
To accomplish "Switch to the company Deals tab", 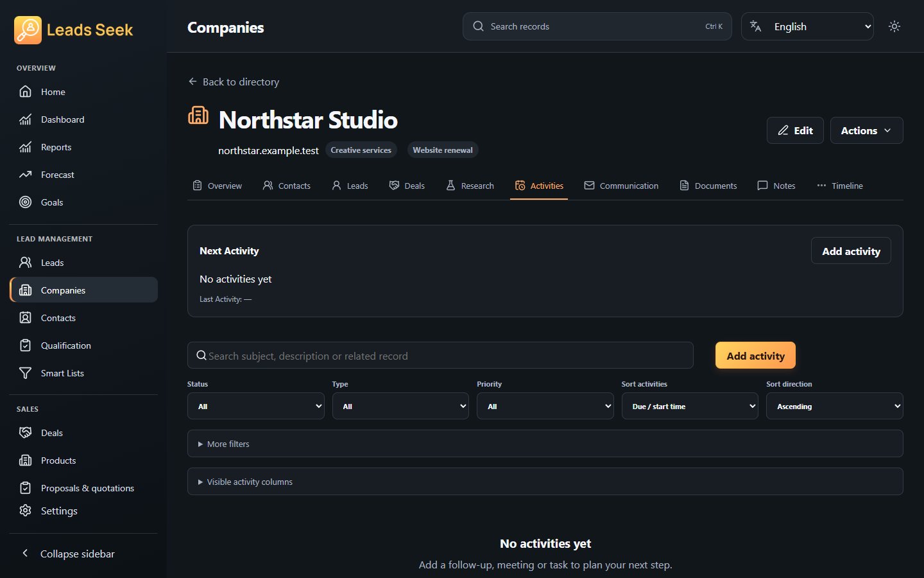I will [407, 186].
